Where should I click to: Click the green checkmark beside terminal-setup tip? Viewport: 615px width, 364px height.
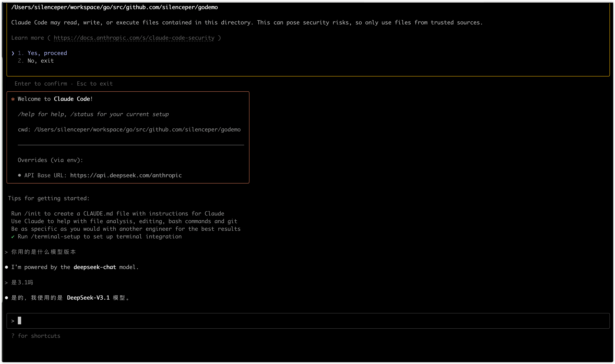pyautogui.click(x=13, y=237)
